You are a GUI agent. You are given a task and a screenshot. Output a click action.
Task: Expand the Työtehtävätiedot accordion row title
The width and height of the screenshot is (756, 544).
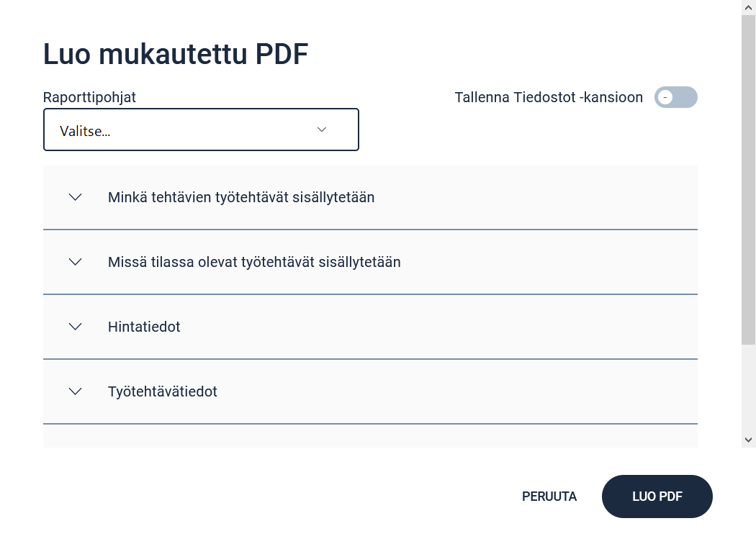163,391
